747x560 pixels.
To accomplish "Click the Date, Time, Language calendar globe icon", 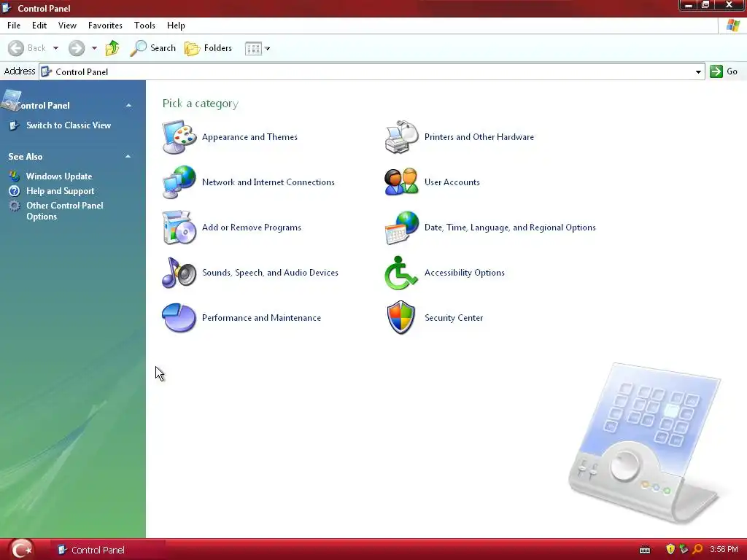I will [x=402, y=227].
